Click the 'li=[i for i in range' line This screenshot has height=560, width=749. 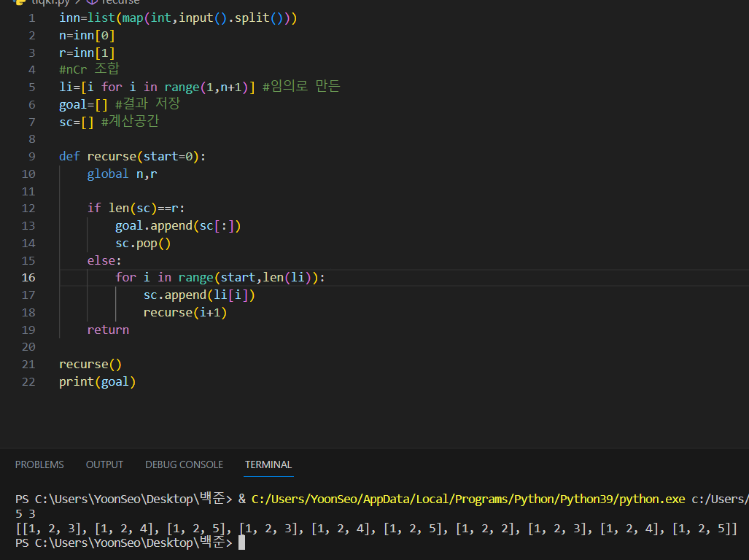tap(199, 87)
